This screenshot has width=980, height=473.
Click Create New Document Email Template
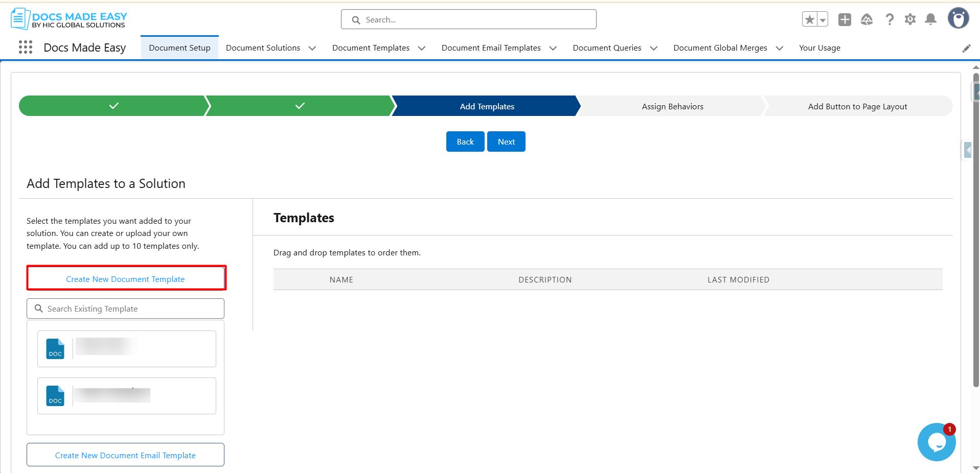(126, 455)
